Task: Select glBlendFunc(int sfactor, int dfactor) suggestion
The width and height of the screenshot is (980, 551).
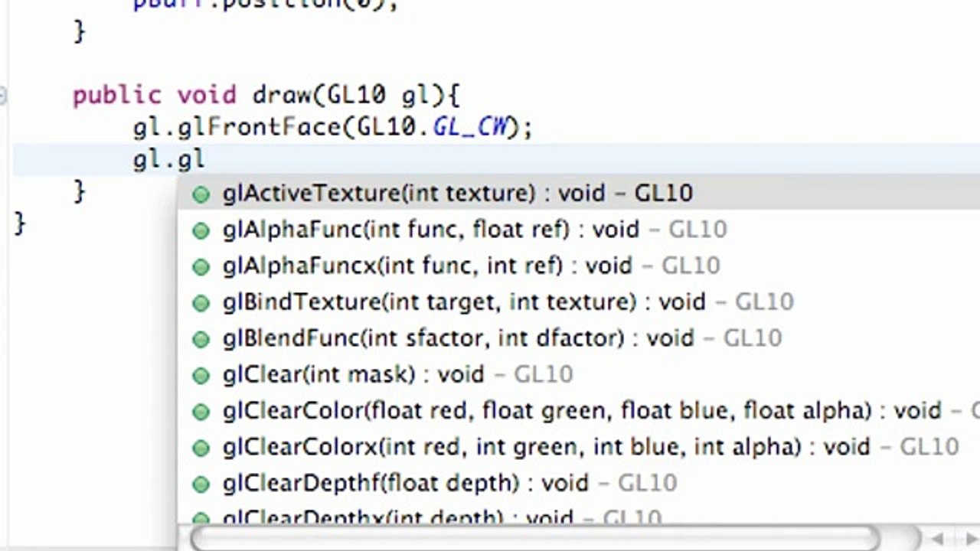Action: pyautogui.click(x=578, y=337)
